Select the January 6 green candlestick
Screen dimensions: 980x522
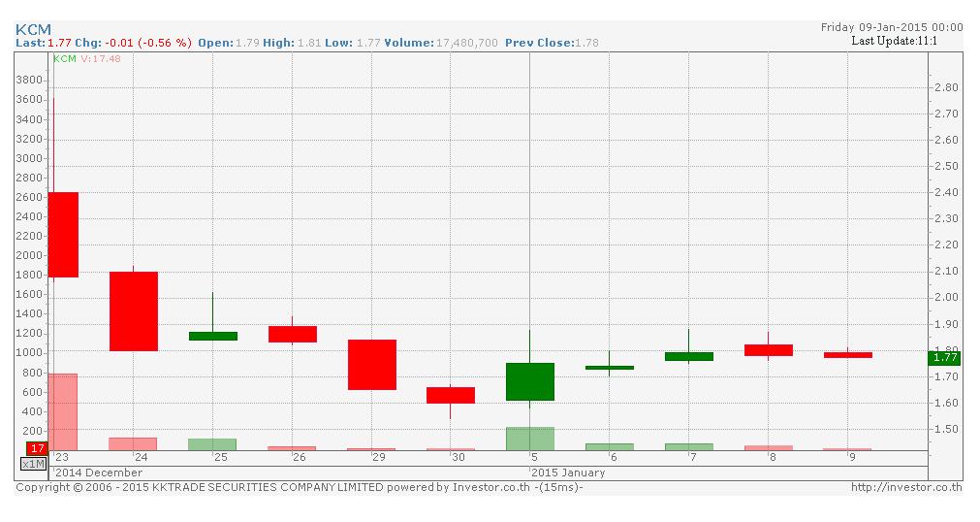610,368
